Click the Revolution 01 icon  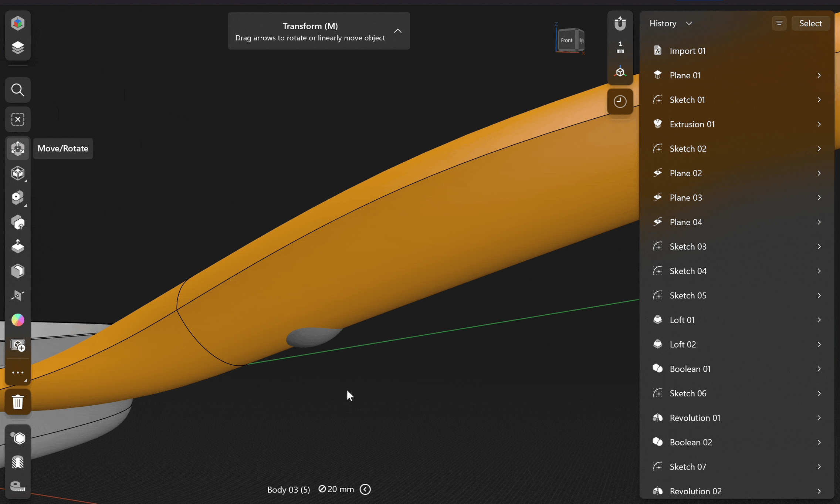pyautogui.click(x=657, y=418)
